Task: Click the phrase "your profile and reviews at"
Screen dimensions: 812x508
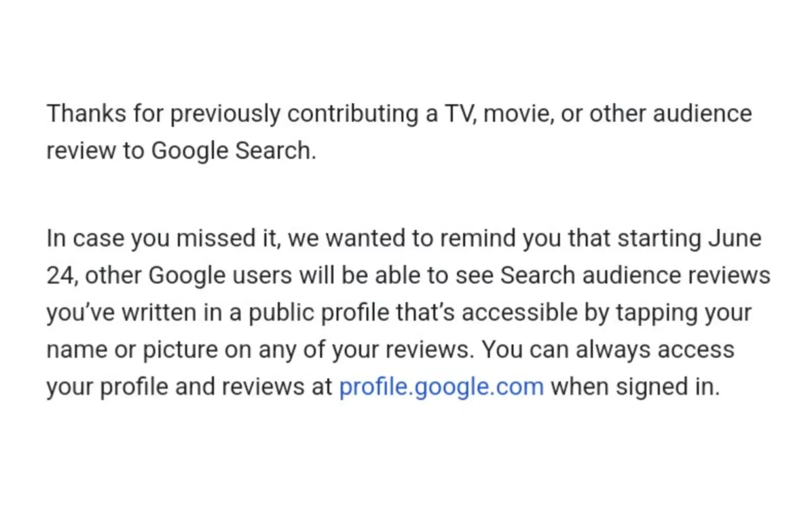Action: pyautogui.click(x=189, y=387)
